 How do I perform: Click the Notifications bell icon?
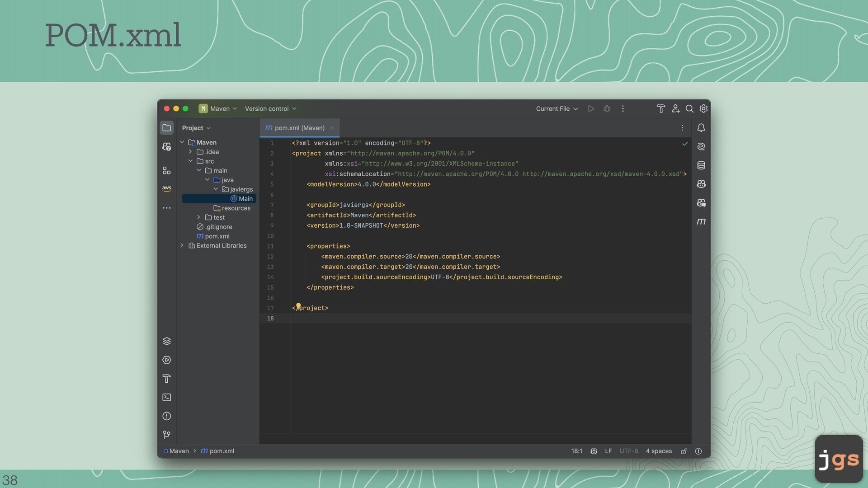click(x=701, y=128)
